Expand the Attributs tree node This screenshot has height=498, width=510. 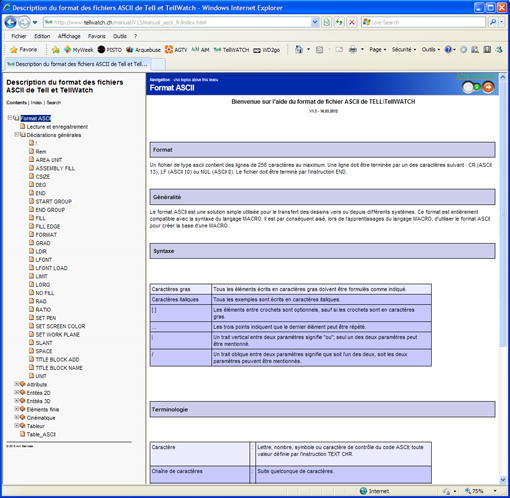(16, 384)
